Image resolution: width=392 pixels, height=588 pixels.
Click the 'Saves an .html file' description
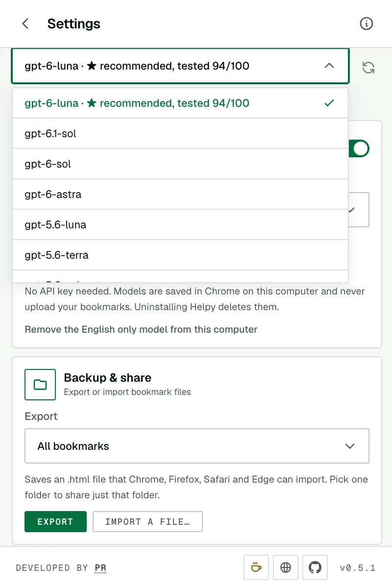(x=196, y=487)
